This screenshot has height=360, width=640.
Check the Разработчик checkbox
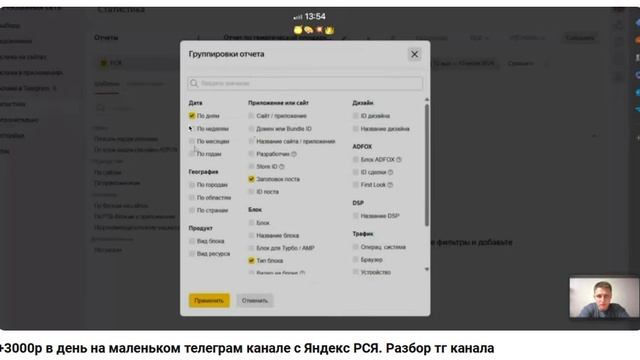coord(251,154)
